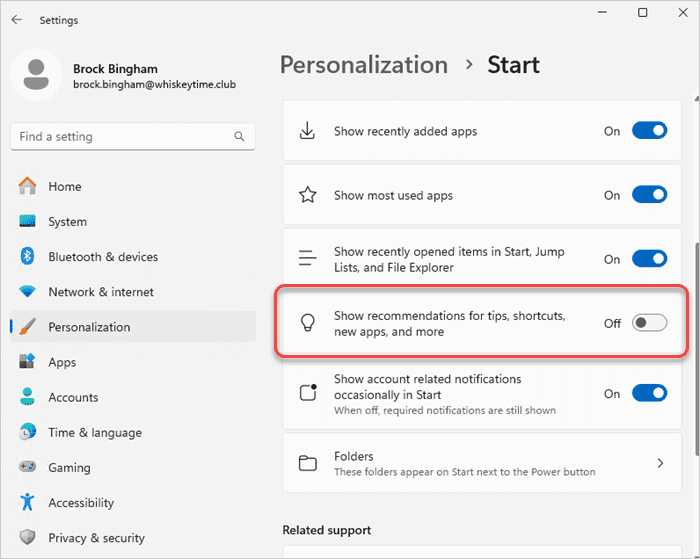
Task: Close the Settings window
Action: click(683, 13)
